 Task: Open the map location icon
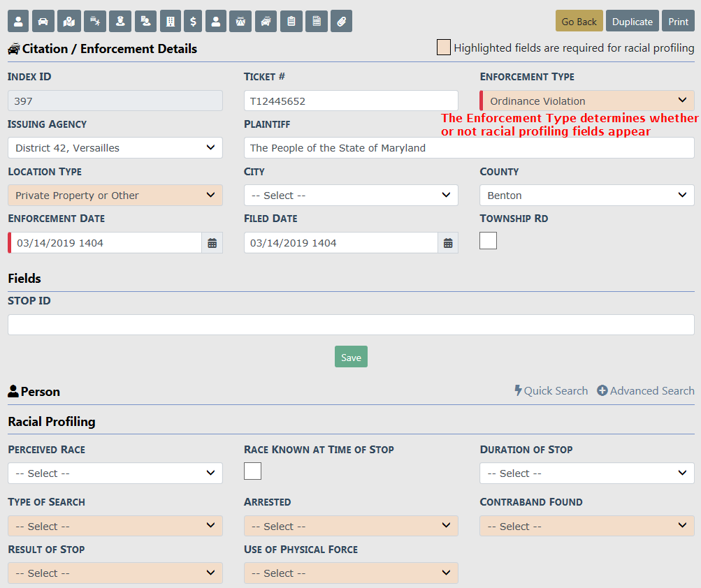(x=68, y=22)
